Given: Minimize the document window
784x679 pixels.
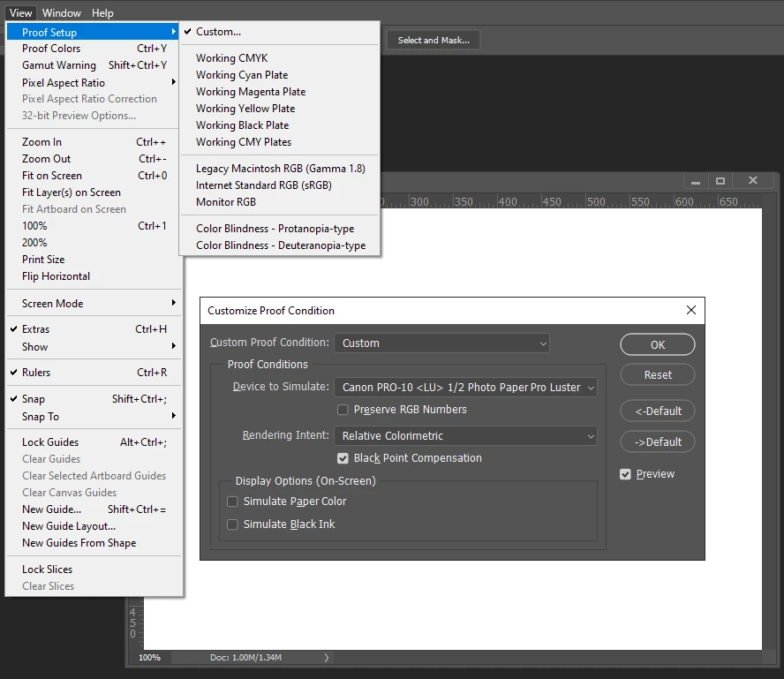Looking at the screenshot, I should [x=696, y=181].
